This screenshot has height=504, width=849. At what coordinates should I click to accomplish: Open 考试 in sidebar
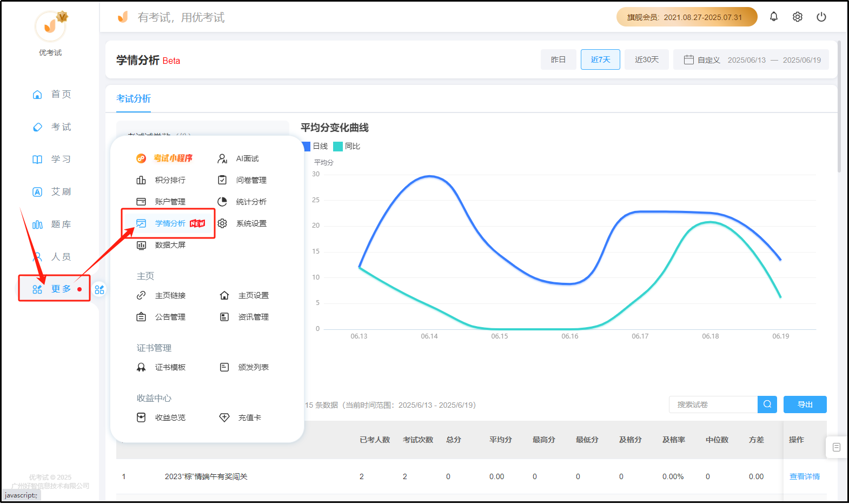pos(51,127)
